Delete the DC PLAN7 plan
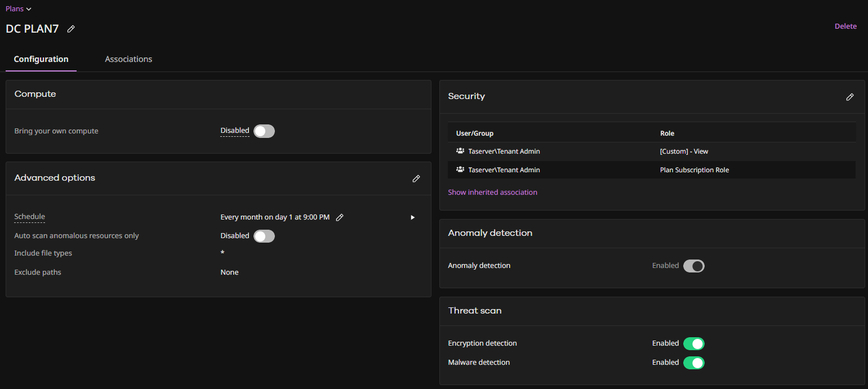 [x=845, y=26]
